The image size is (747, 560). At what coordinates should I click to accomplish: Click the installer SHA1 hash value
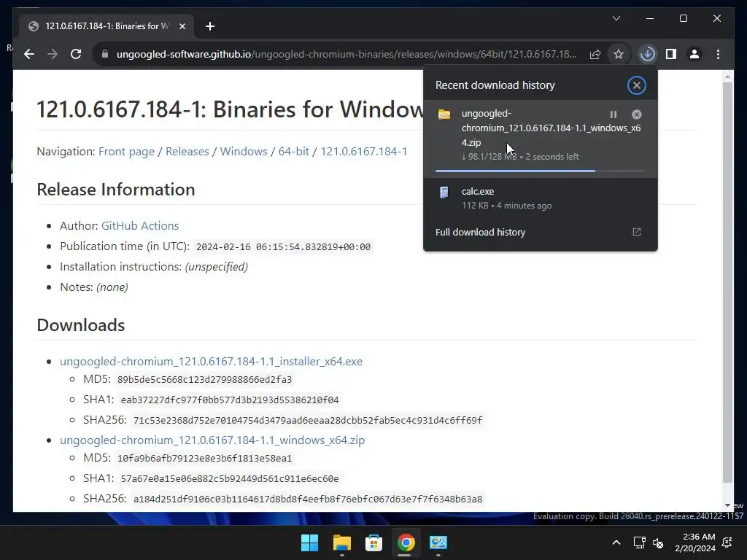coord(230,400)
